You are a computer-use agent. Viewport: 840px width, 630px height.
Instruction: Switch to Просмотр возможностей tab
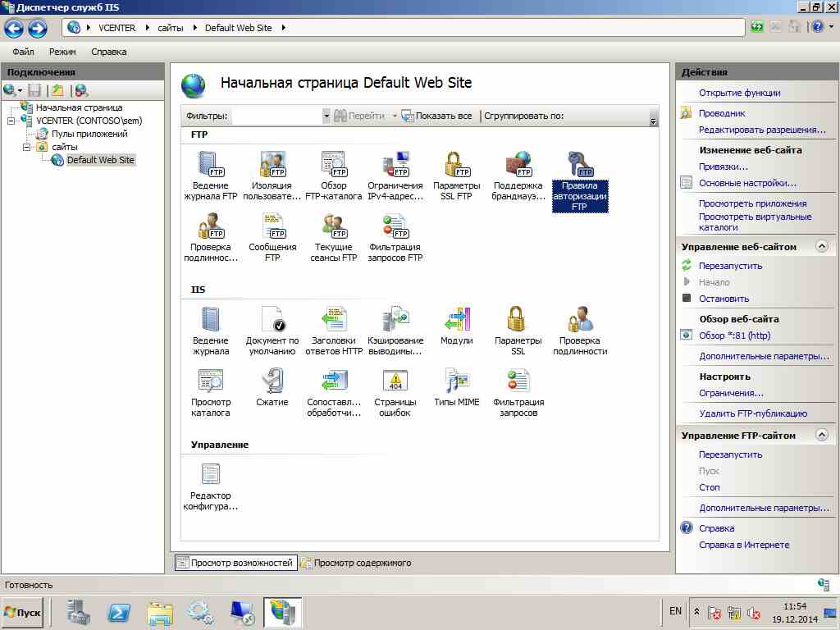(x=235, y=563)
